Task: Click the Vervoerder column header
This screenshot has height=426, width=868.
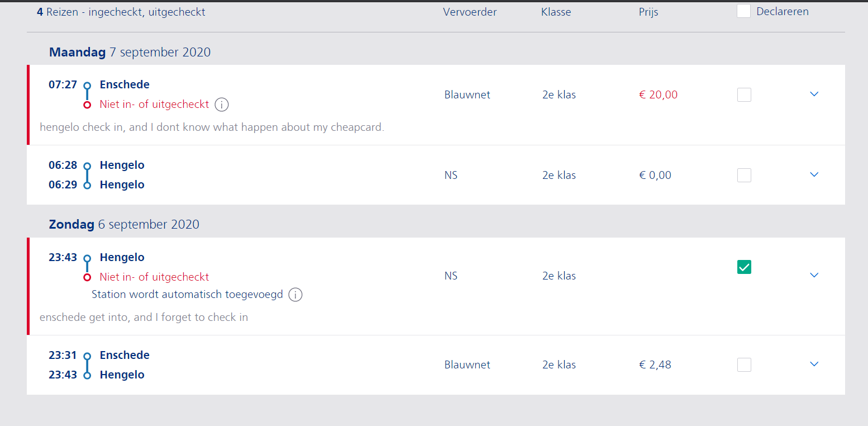Action: coord(470,12)
